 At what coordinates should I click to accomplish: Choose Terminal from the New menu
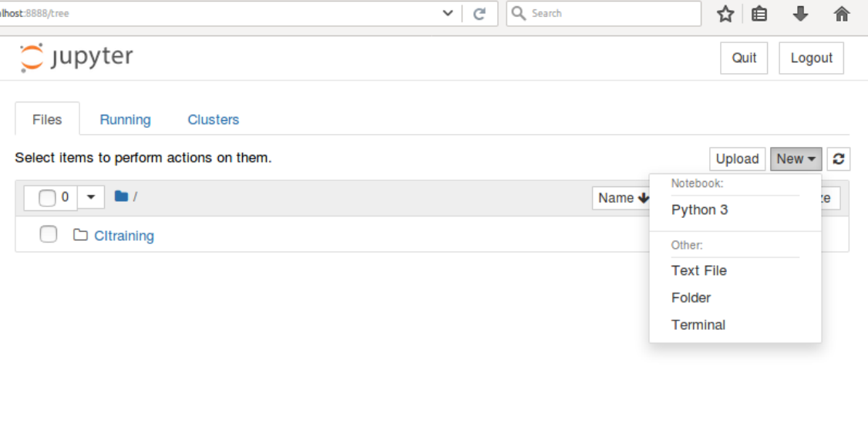[698, 325]
